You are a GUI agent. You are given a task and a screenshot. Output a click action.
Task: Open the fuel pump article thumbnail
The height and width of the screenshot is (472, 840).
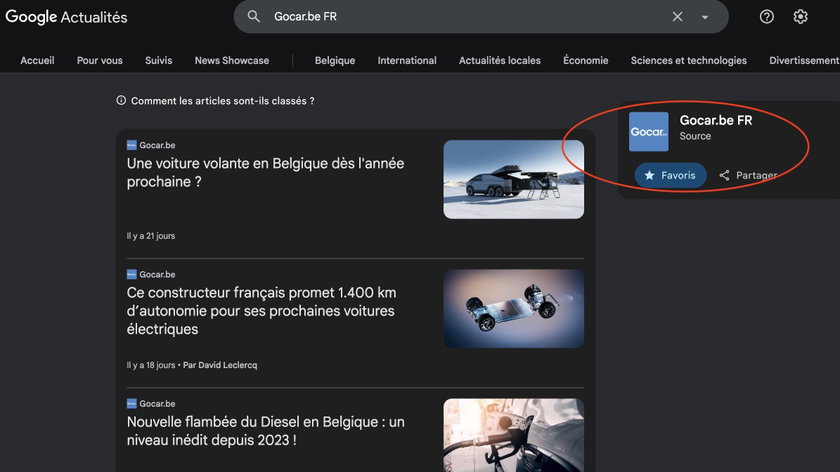(x=513, y=435)
